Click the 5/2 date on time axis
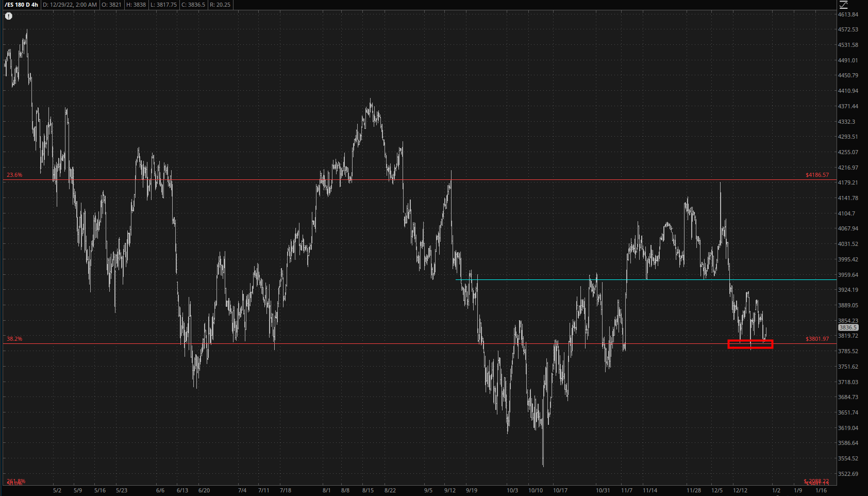This screenshot has width=868, height=496. coord(57,490)
